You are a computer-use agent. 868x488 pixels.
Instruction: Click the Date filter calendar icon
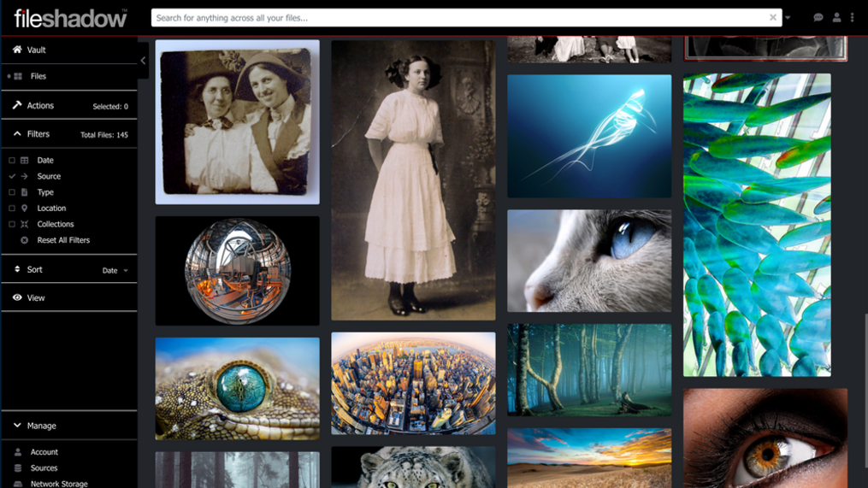[24, 160]
